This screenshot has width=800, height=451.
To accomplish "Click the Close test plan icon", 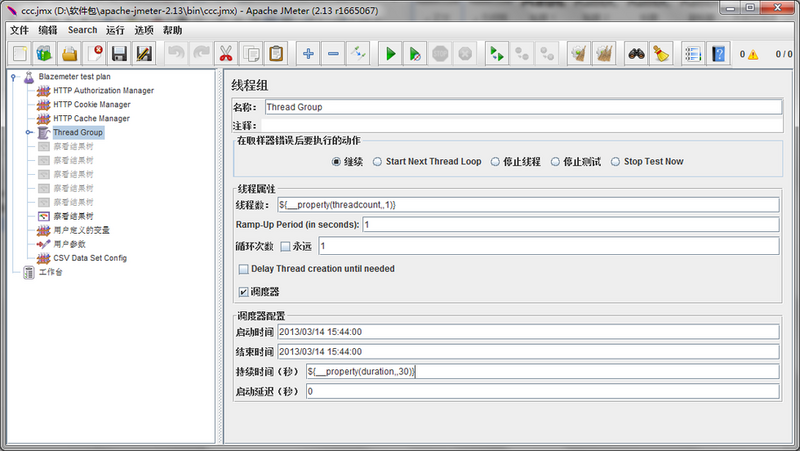I will click(x=94, y=54).
